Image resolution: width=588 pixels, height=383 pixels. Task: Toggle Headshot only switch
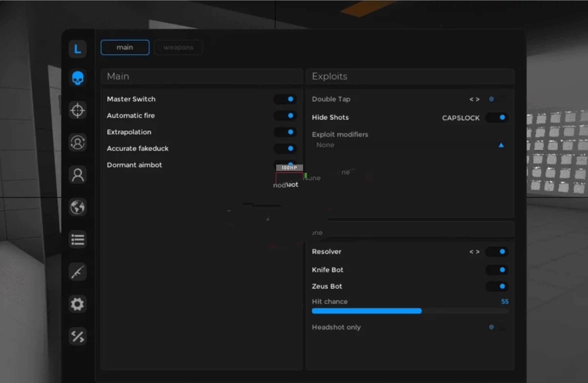point(497,327)
